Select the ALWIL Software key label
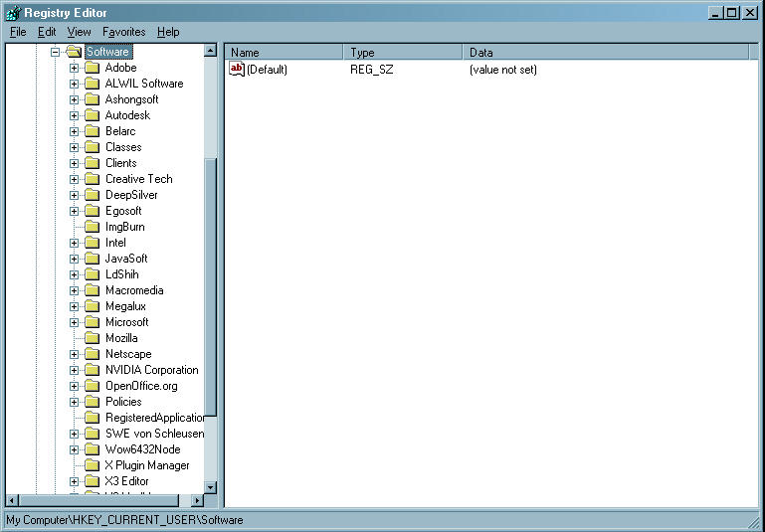This screenshot has width=765, height=532. coord(144,84)
